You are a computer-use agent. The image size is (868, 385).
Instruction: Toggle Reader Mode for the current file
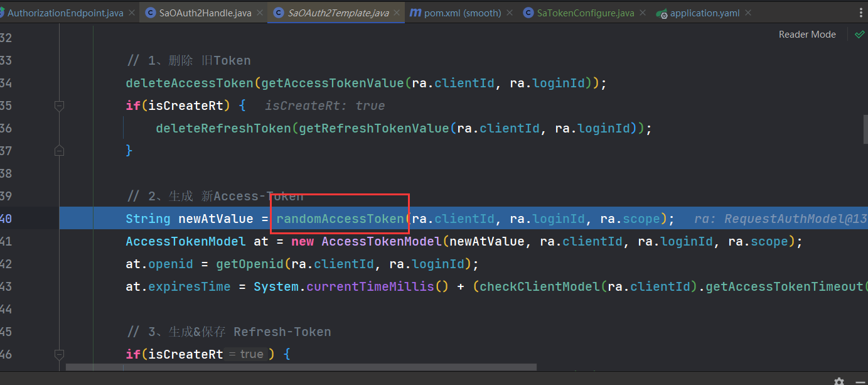tap(807, 34)
